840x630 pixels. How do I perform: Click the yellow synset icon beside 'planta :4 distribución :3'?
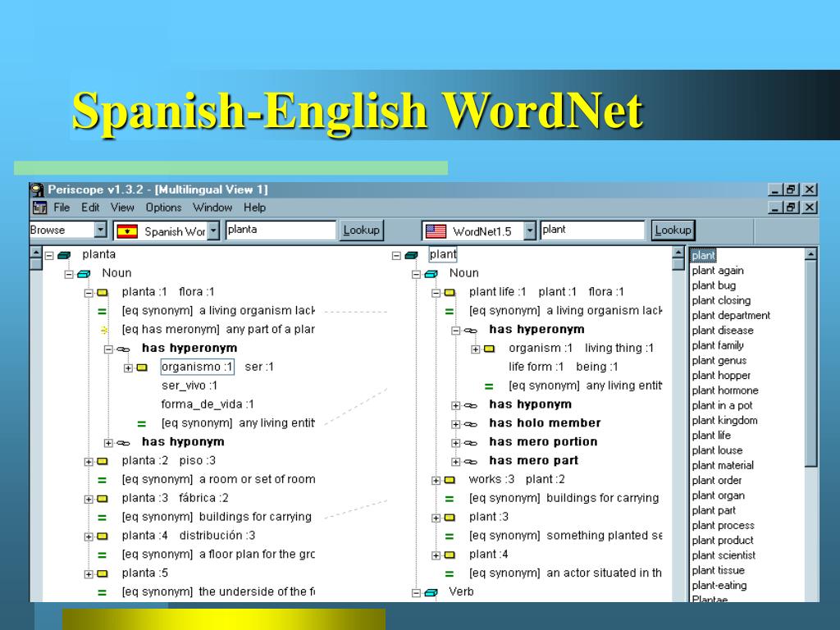pyautogui.click(x=103, y=536)
